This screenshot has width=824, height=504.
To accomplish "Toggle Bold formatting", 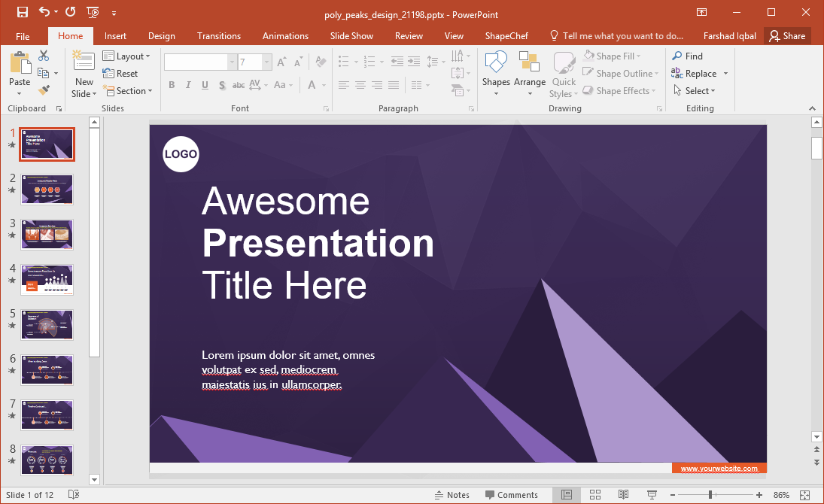I will 172,85.
